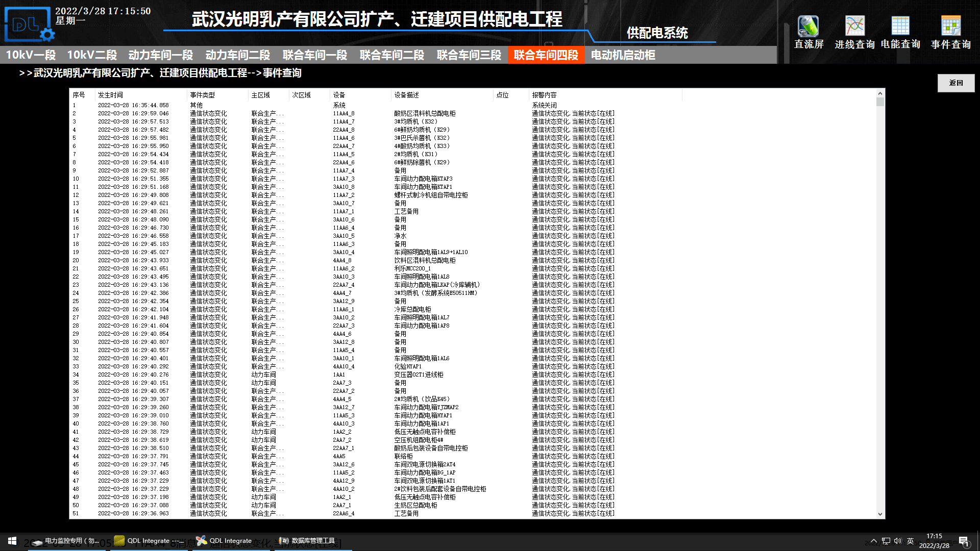Click the network tray icon
Viewport: 980px width, 551px height.
886,541
